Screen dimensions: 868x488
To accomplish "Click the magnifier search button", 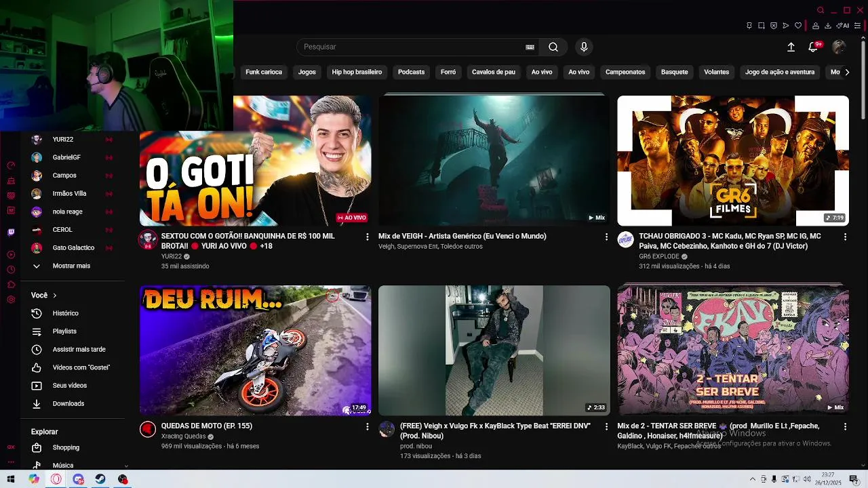I will click(553, 47).
